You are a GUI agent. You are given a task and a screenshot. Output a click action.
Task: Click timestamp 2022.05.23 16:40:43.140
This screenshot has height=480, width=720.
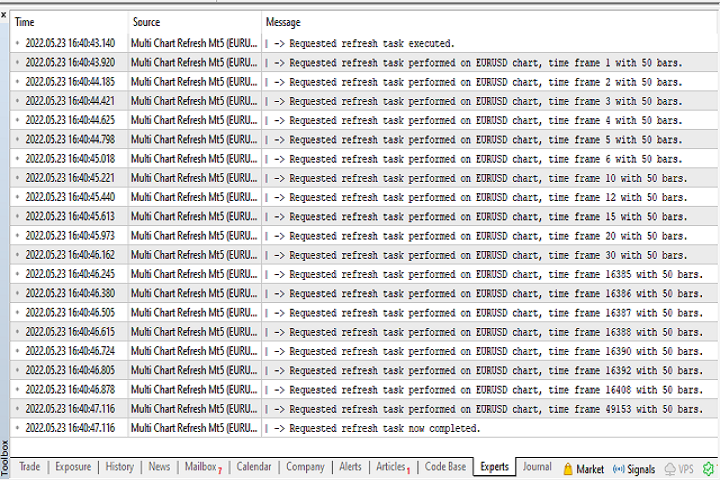click(70, 43)
